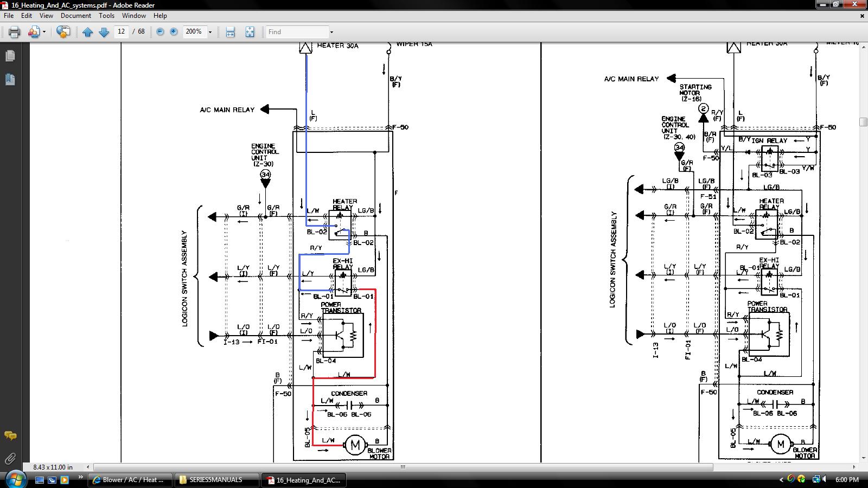
Task: Open the Pages panel in the left sidebar
Action: [10, 56]
